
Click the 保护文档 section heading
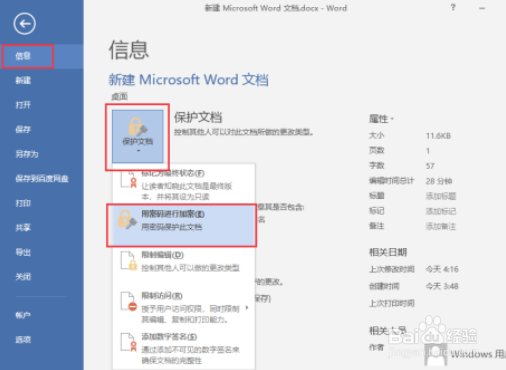[x=198, y=117]
